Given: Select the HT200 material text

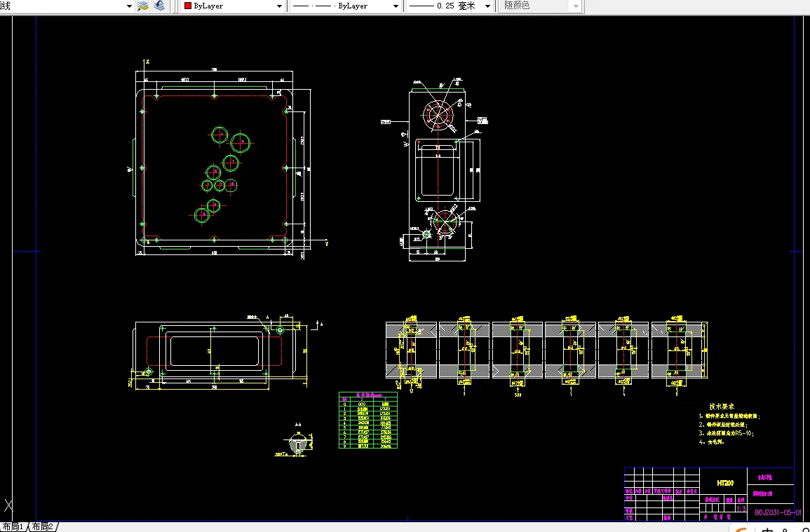Looking at the screenshot, I should click(x=724, y=483).
